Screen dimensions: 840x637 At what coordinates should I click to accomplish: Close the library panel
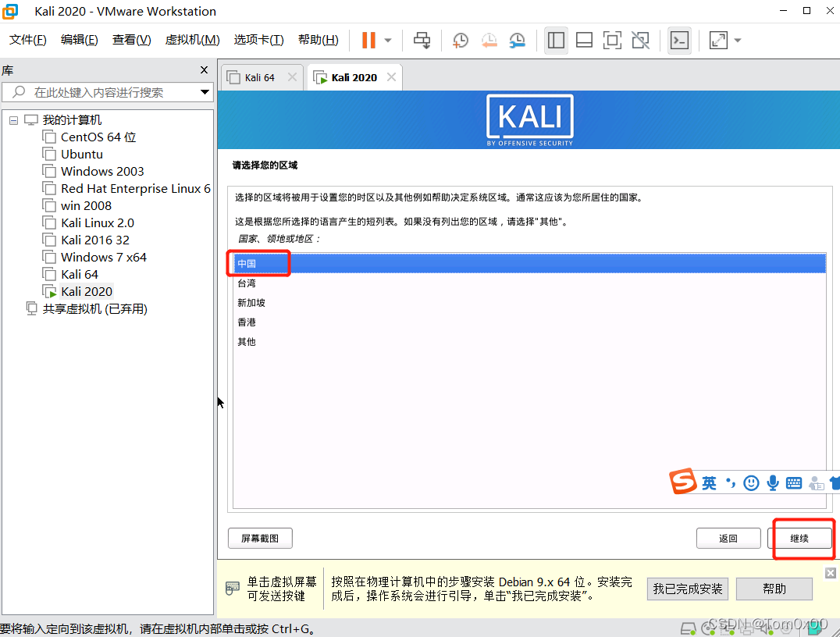204,69
